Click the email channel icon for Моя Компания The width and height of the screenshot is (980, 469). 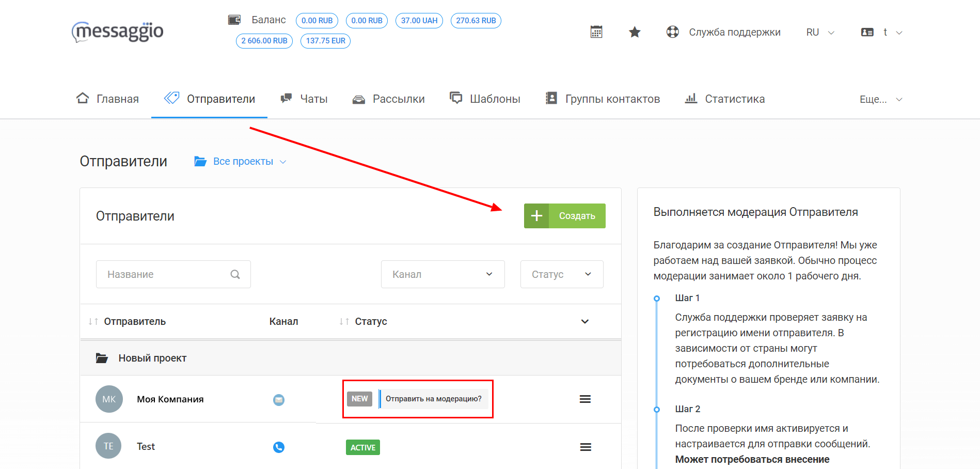coord(279,400)
